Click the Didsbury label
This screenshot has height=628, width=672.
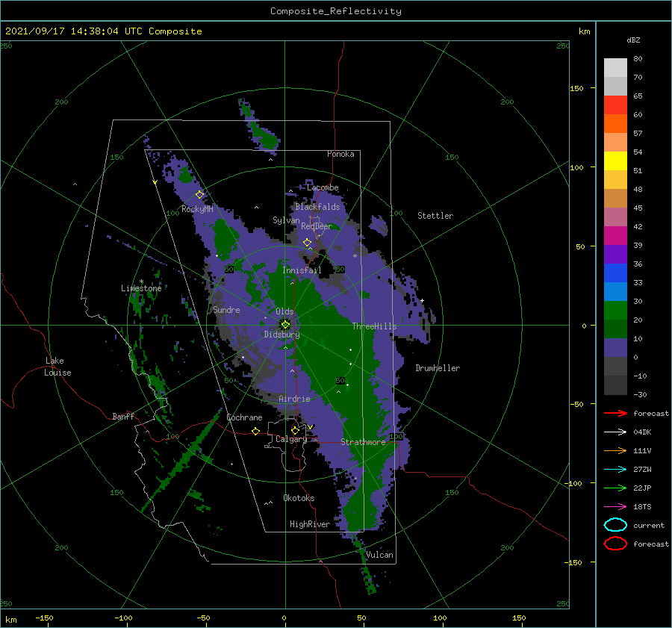pyautogui.click(x=281, y=335)
